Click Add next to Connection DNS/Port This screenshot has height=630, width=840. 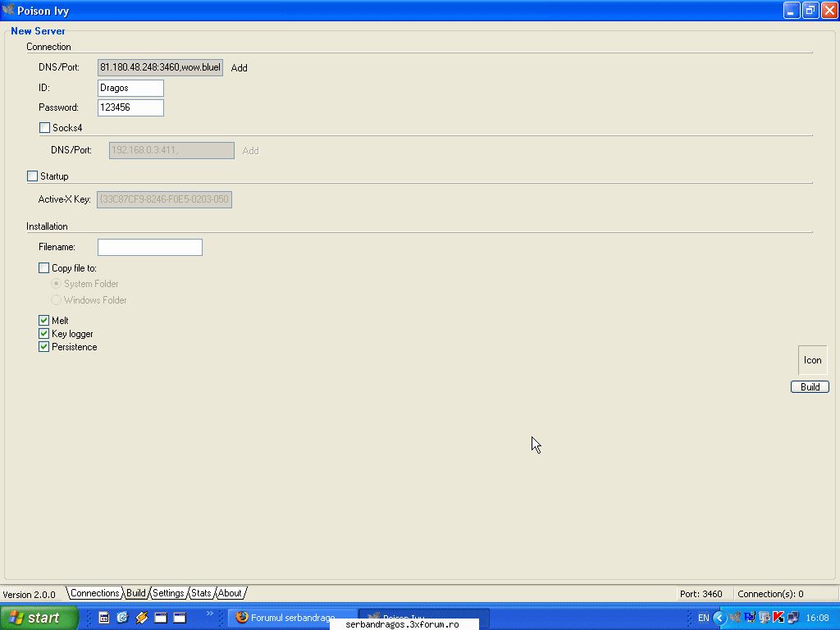(239, 67)
